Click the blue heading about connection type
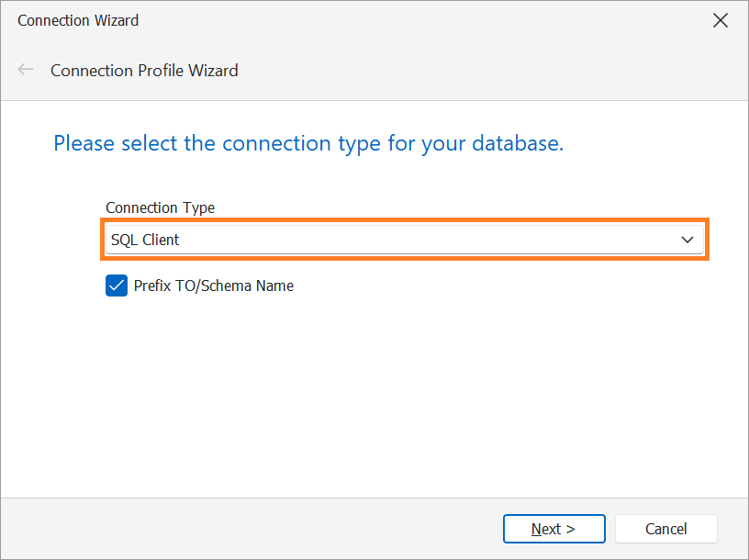This screenshot has width=749, height=560. [308, 143]
